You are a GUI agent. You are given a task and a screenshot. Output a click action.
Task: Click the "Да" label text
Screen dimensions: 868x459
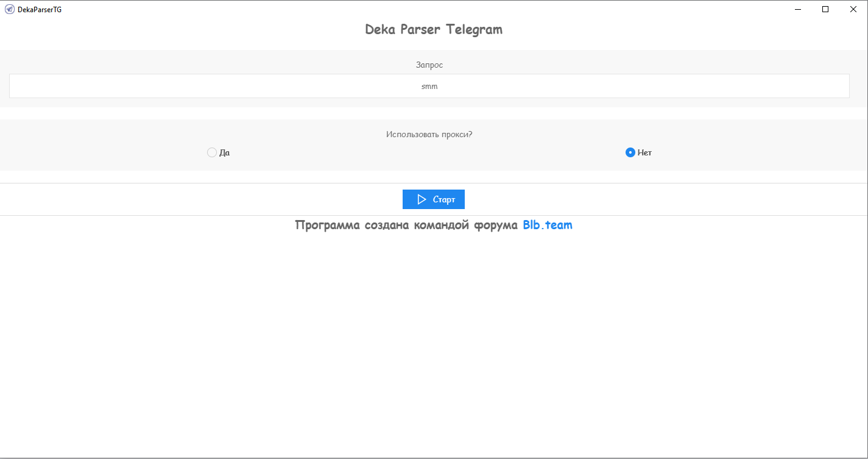[x=225, y=153]
